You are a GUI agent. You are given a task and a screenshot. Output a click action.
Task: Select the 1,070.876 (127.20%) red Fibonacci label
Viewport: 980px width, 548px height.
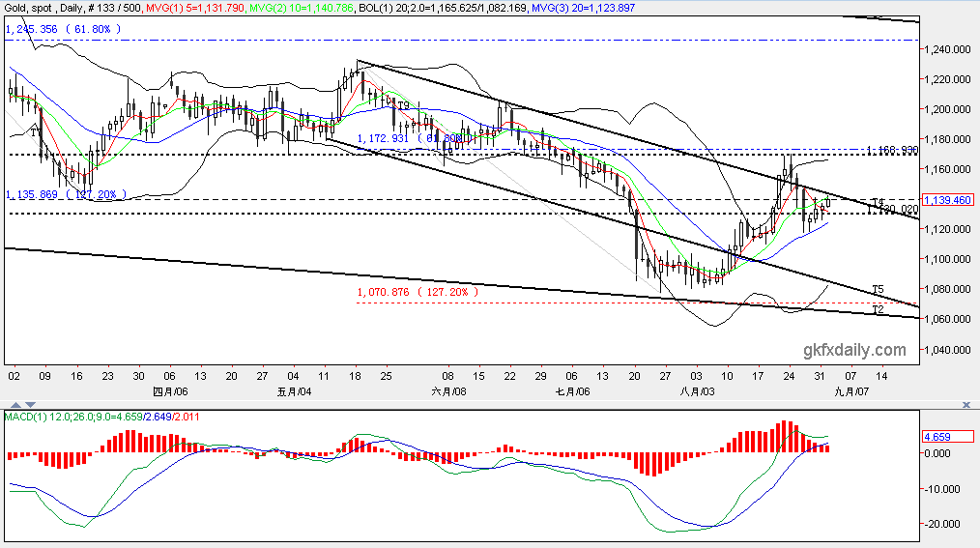click(418, 292)
